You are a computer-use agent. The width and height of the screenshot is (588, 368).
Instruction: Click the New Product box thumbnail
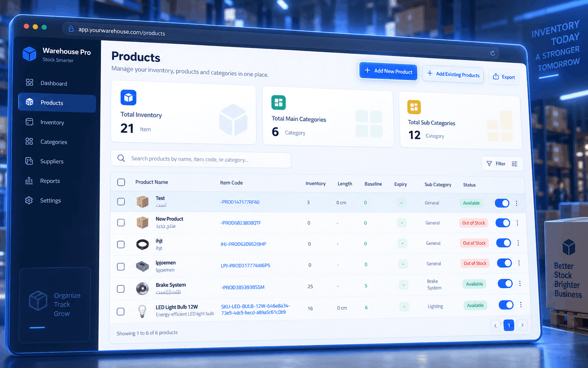142,222
